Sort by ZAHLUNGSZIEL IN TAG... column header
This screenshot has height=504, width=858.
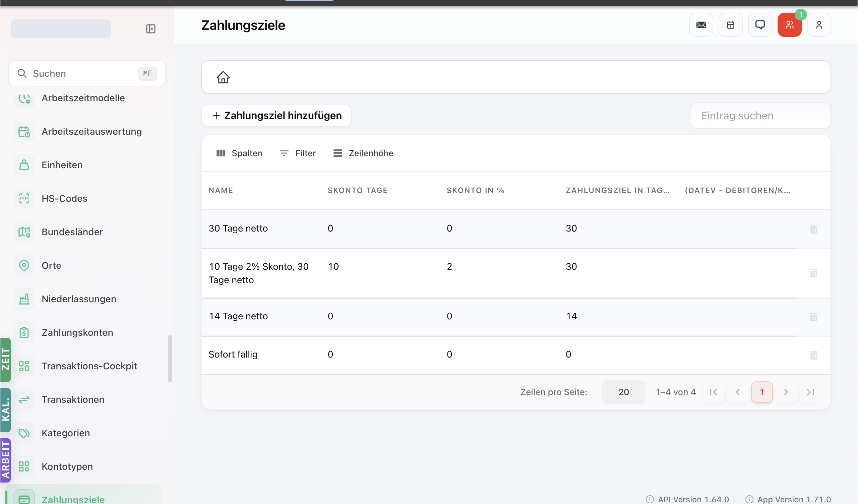(x=618, y=191)
